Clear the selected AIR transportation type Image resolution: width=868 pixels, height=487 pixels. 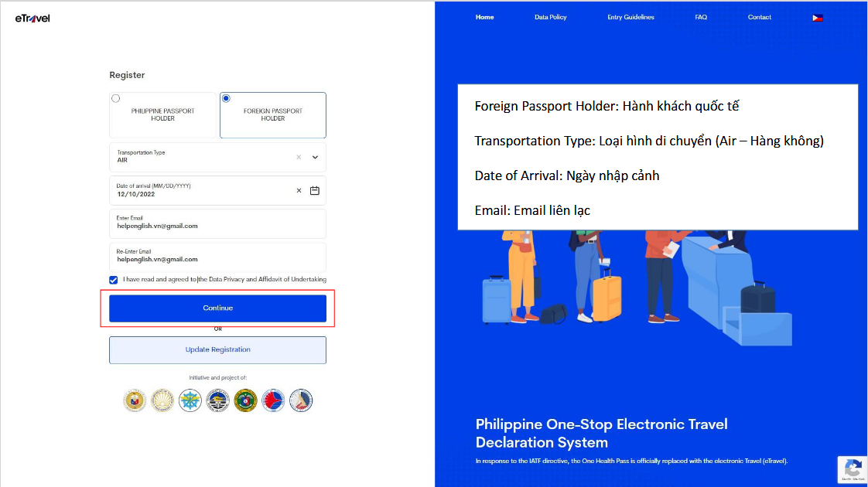click(299, 157)
